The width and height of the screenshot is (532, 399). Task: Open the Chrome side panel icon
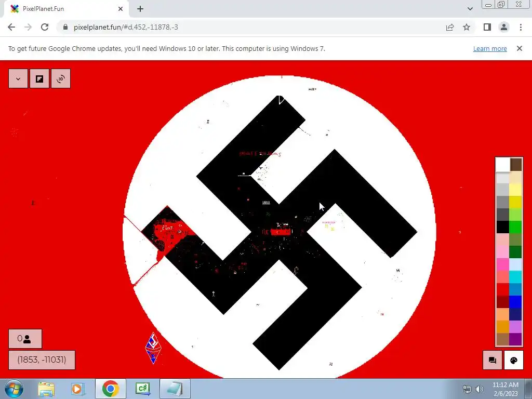(x=487, y=27)
